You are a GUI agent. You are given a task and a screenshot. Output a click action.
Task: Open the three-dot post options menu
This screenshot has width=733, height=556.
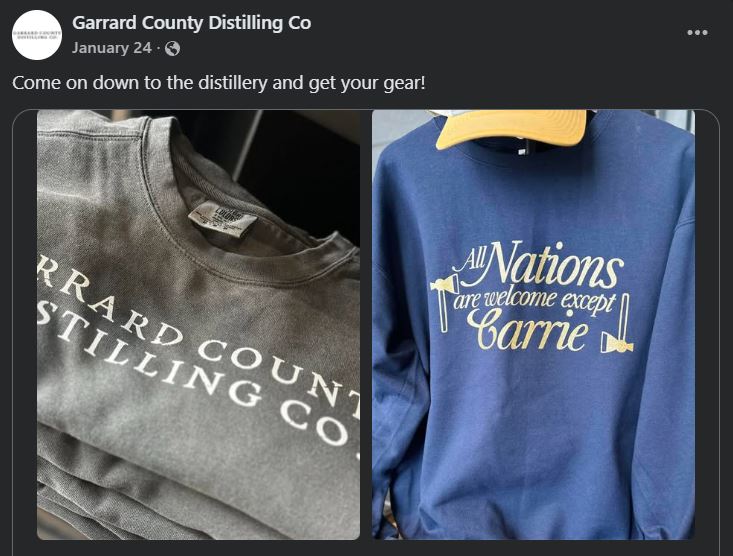click(x=697, y=32)
